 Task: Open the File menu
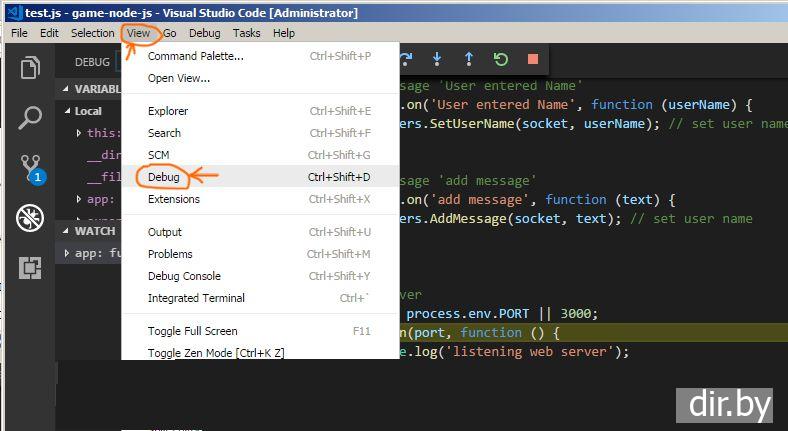point(19,33)
